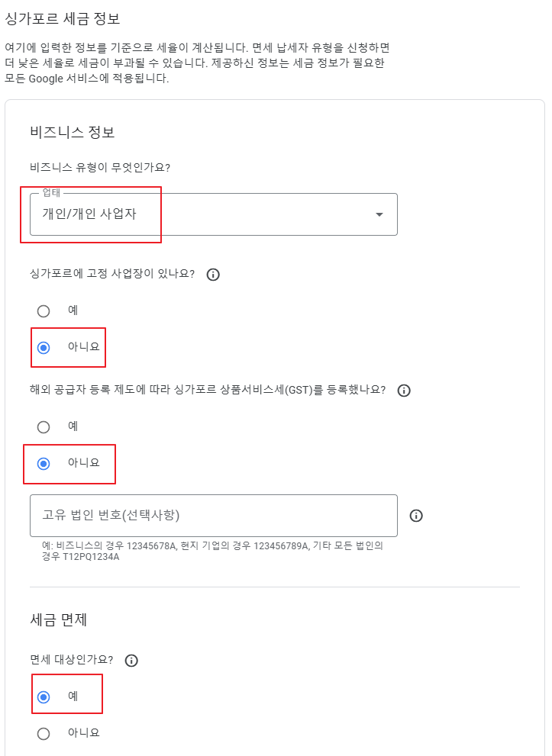Choose 예 for GST registration question
This screenshot has height=756, width=552.
44,426
